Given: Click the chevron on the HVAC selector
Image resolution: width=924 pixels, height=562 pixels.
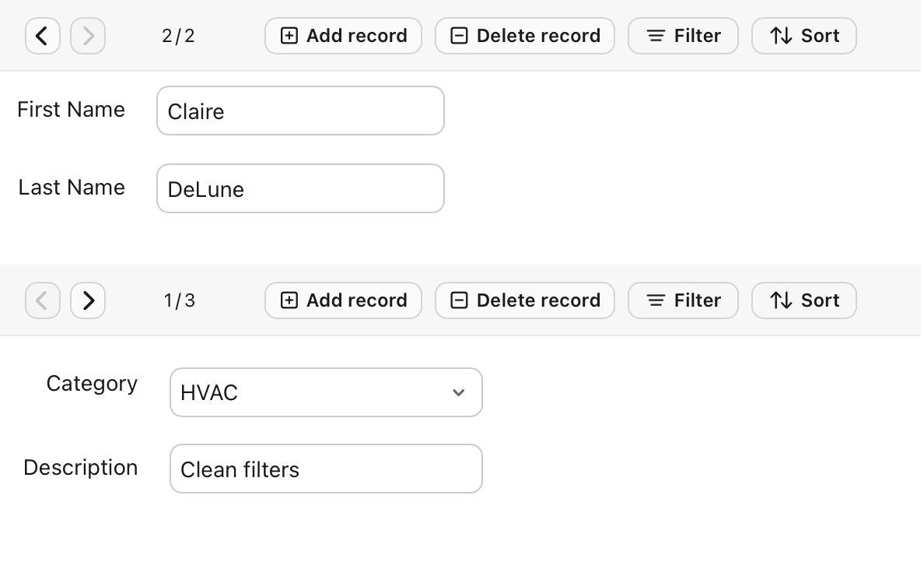Looking at the screenshot, I should [458, 393].
